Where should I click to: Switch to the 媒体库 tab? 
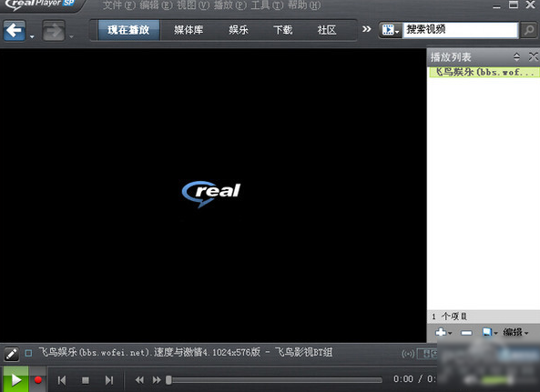[x=188, y=30]
